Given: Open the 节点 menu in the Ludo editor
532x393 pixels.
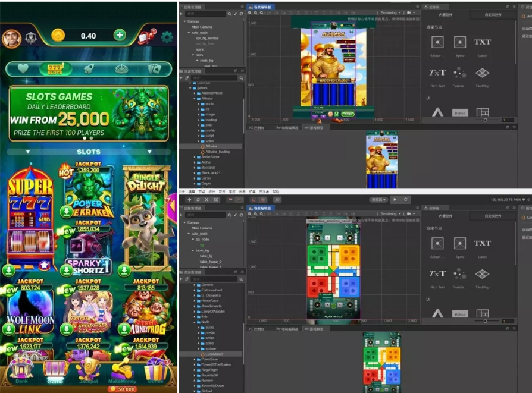Looking at the screenshot, I should click(x=202, y=191).
